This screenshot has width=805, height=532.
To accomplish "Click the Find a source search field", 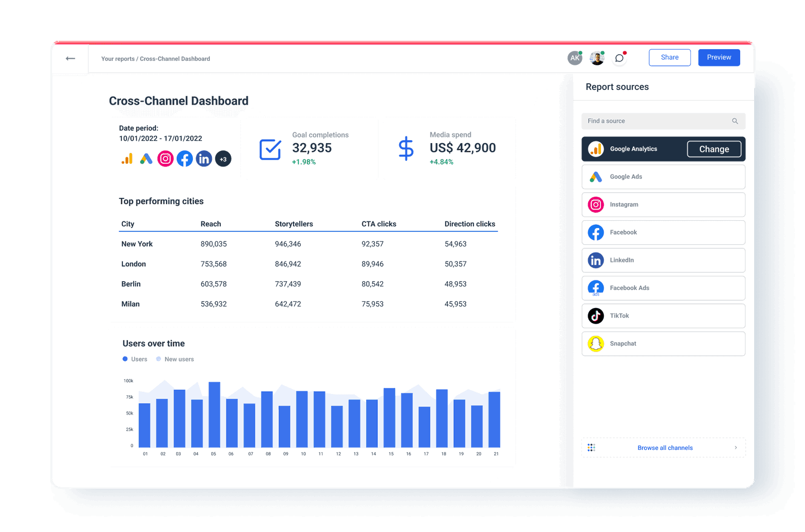I will coord(663,121).
